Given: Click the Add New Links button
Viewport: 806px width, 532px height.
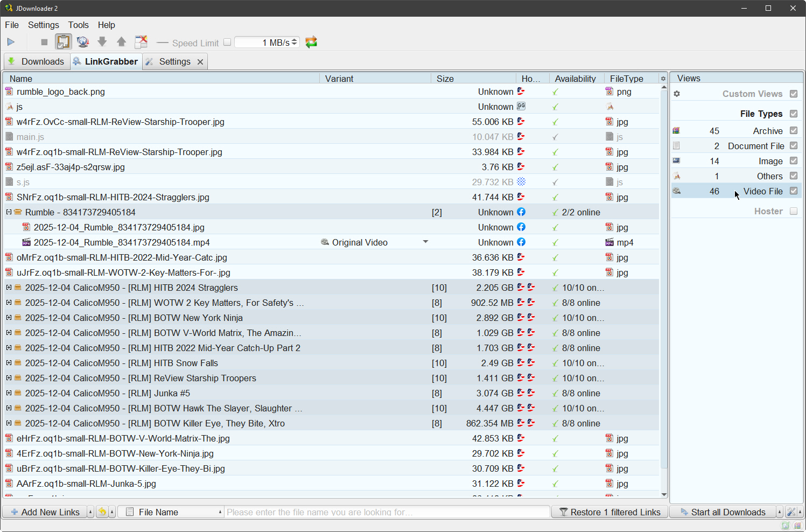Looking at the screenshot, I should 45,512.
